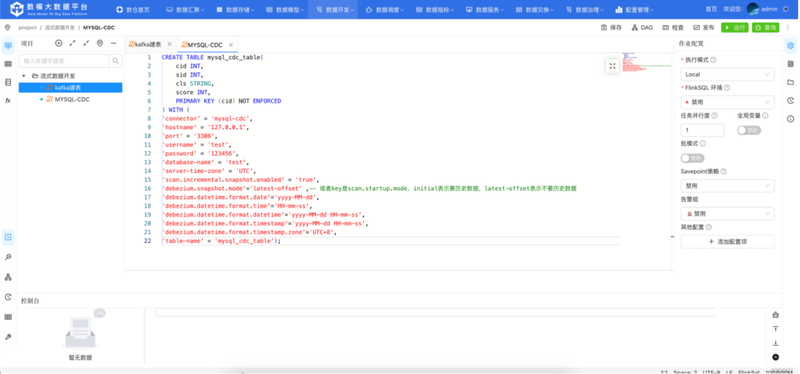The height and width of the screenshot is (374, 800).
Task: Click the locate pin icon in project panel
Action: [100, 43]
